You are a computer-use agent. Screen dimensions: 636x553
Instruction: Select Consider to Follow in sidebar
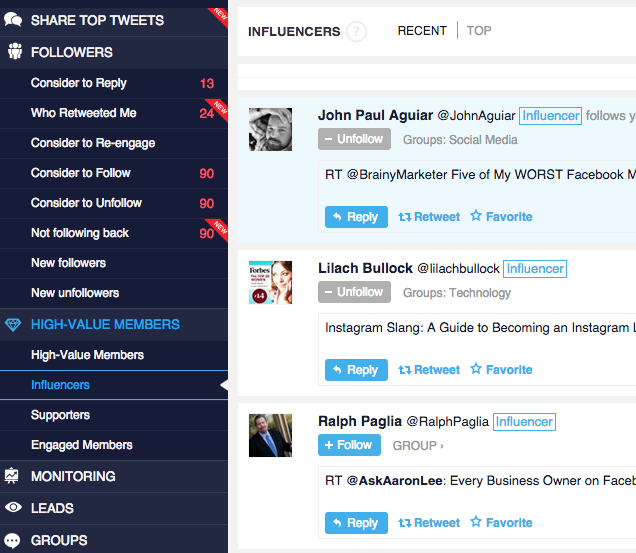(114, 173)
